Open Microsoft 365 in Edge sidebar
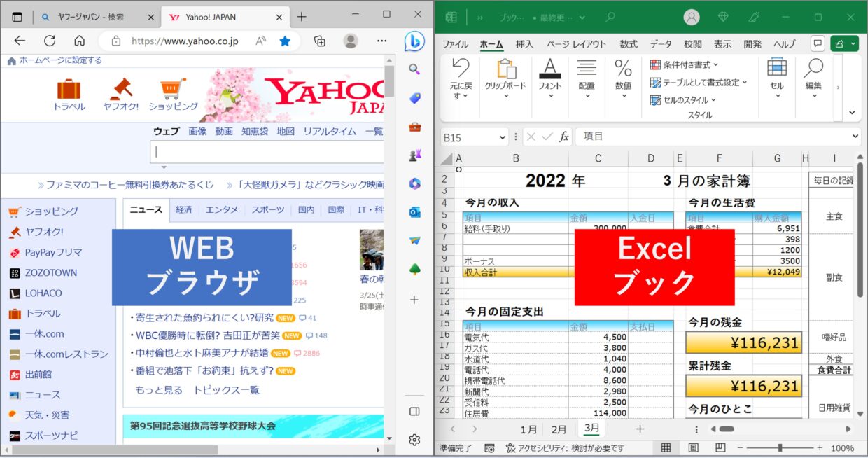This screenshot has width=868, height=458. click(x=414, y=183)
